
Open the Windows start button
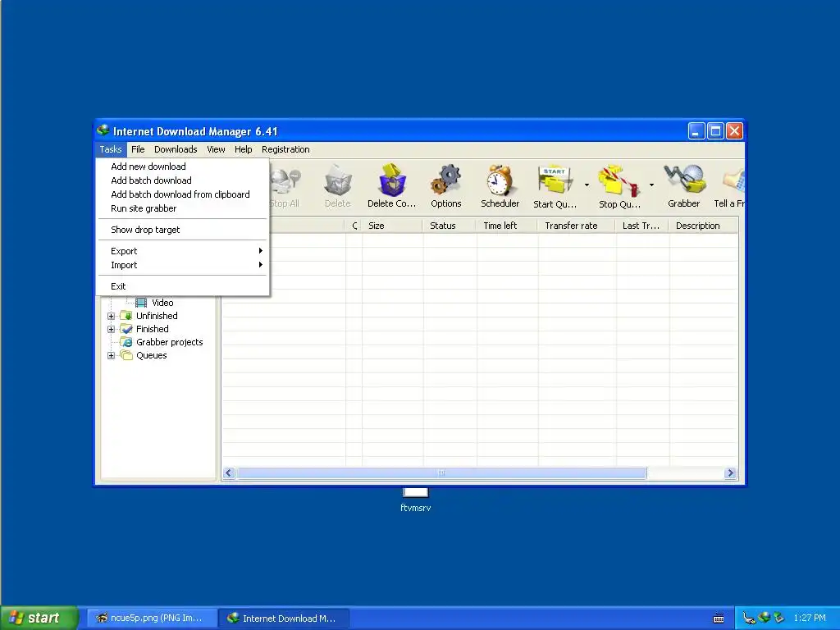pyautogui.click(x=39, y=618)
